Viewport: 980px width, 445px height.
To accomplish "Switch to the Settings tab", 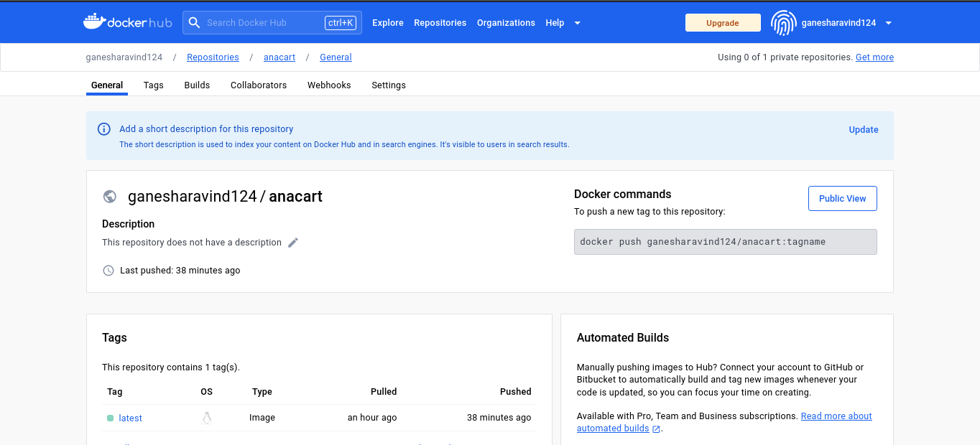I will pyautogui.click(x=389, y=85).
